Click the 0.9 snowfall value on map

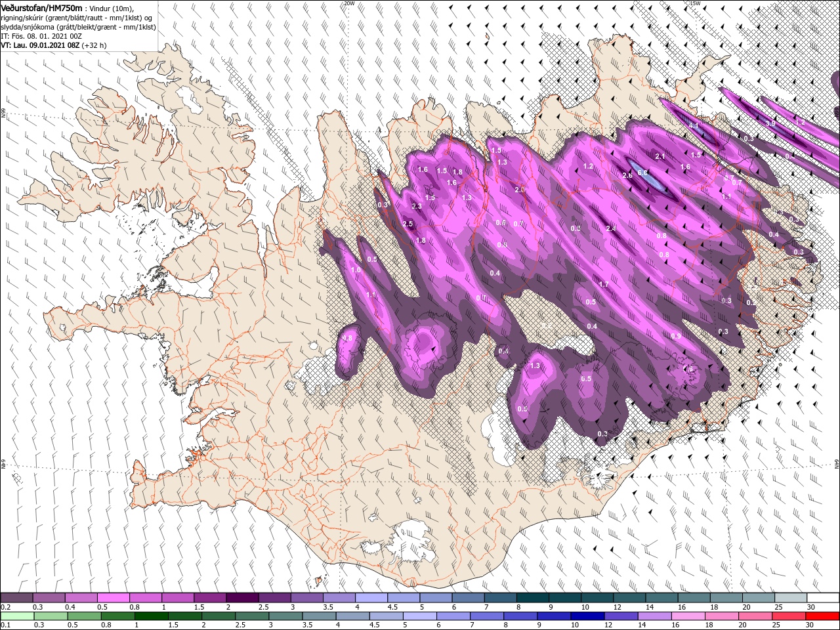point(676,336)
